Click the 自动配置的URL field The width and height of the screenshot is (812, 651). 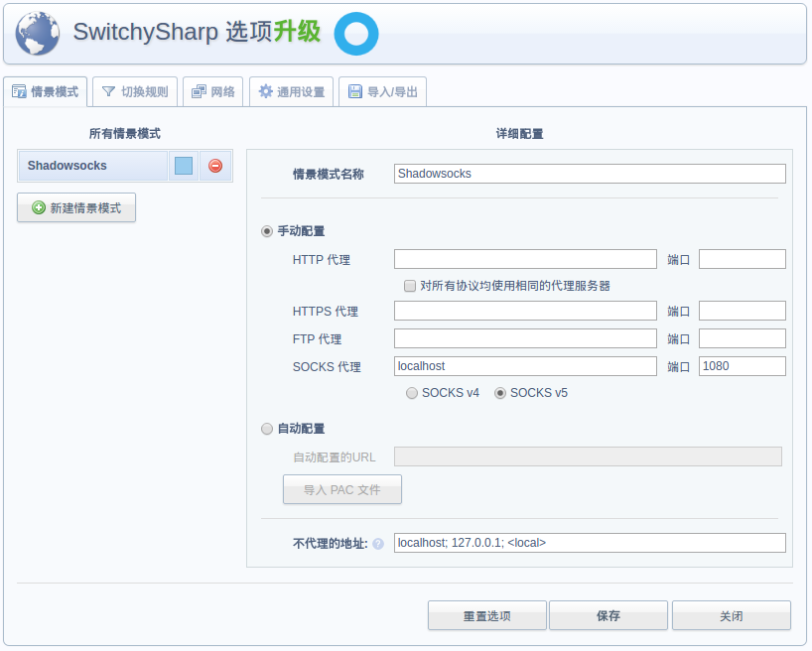click(588, 456)
